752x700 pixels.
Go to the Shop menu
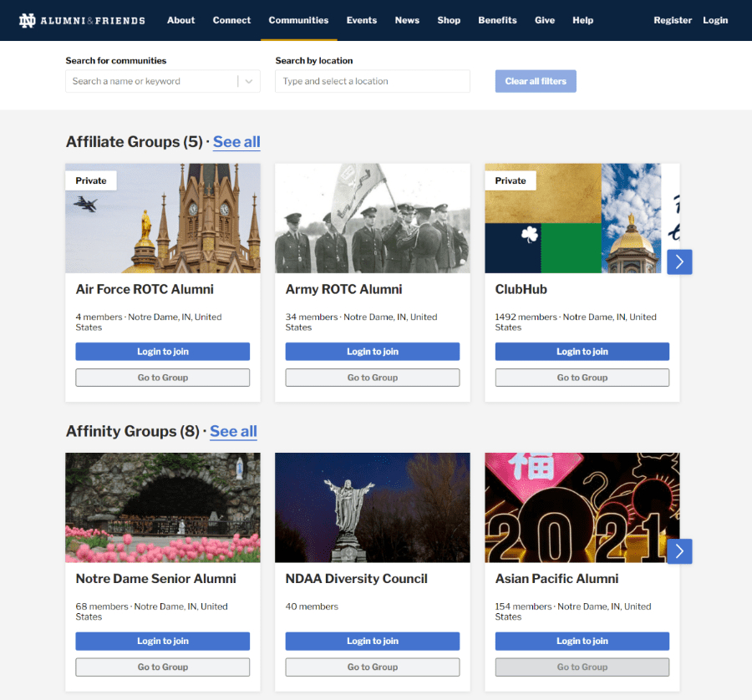click(449, 20)
